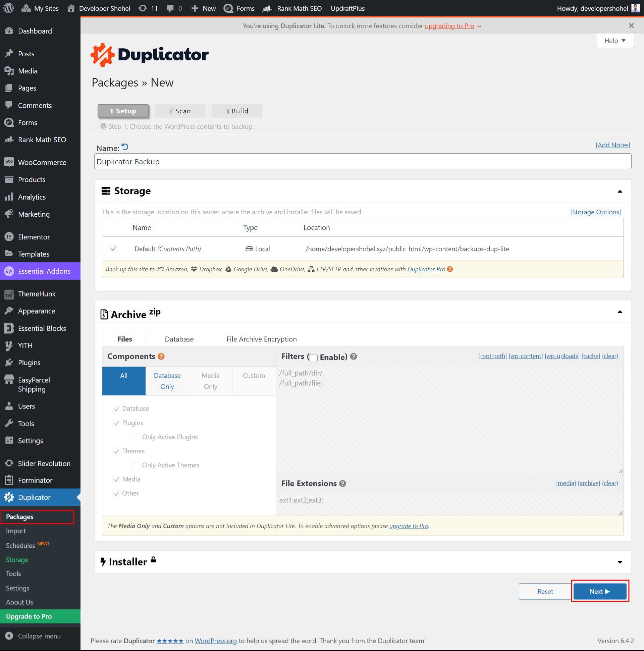Click the File Extensions text area
This screenshot has height=651, width=644.
point(449,504)
